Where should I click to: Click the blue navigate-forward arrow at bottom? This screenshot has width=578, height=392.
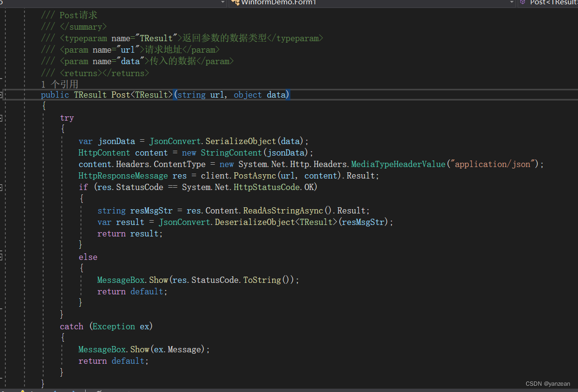click(74, 391)
